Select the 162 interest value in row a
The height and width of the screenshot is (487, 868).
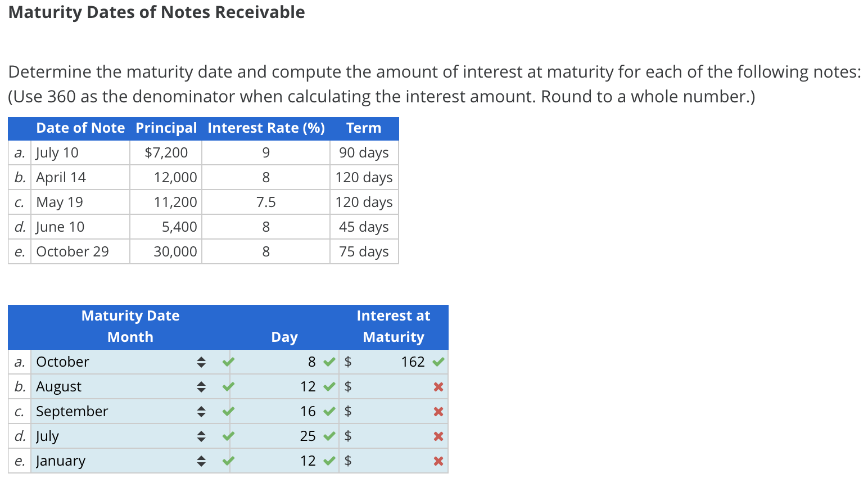[x=414, y=362]
